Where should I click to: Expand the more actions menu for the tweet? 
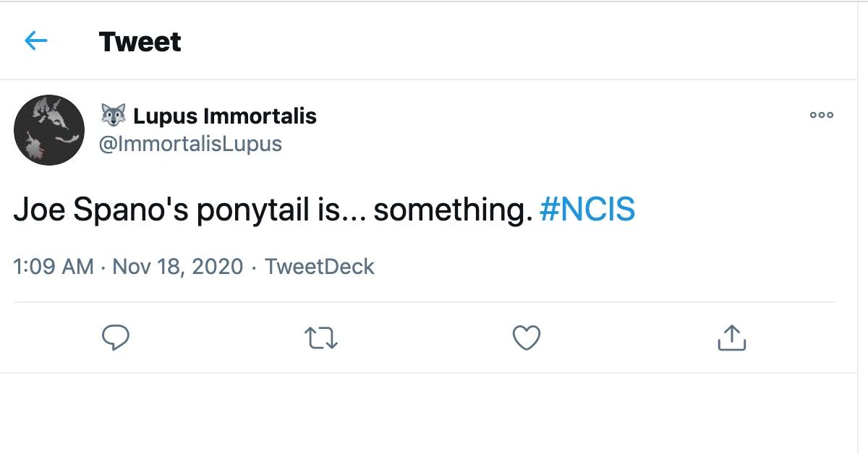tap(822, 116)
